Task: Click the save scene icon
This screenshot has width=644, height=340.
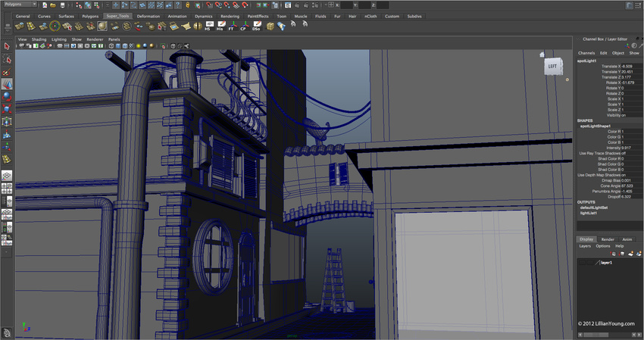Action: point(62,5)
